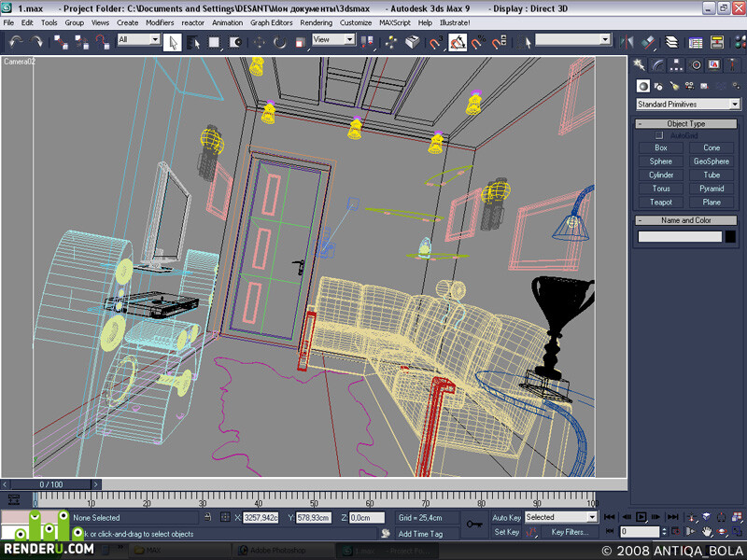Click the X coordinate input field
This screenshot has height=560, width=747.
point(261,518)
